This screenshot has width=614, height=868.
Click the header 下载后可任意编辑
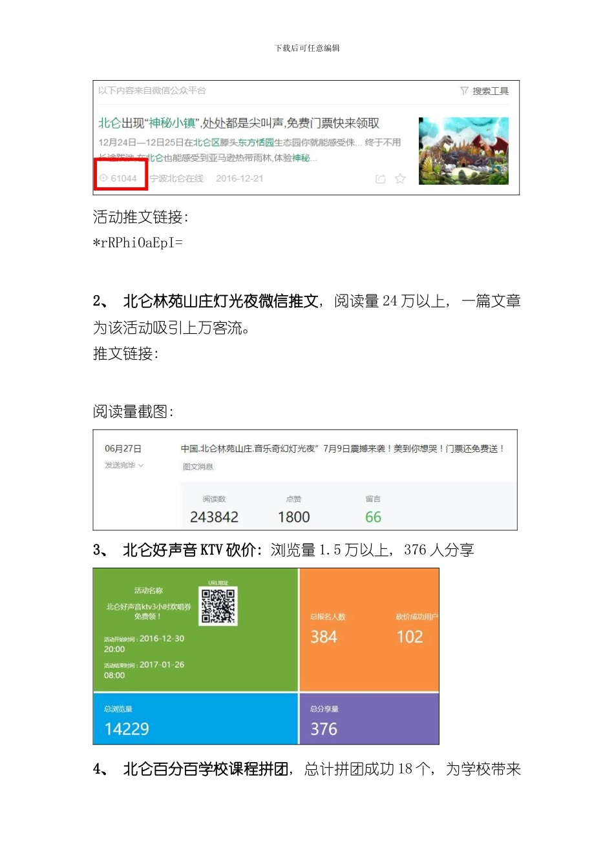coord(307,48)
